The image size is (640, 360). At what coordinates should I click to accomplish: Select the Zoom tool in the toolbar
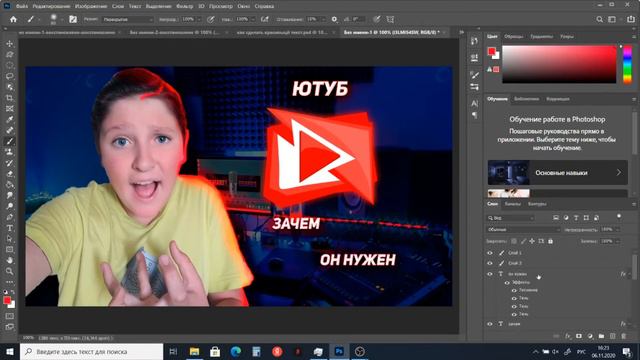point(9,271)
